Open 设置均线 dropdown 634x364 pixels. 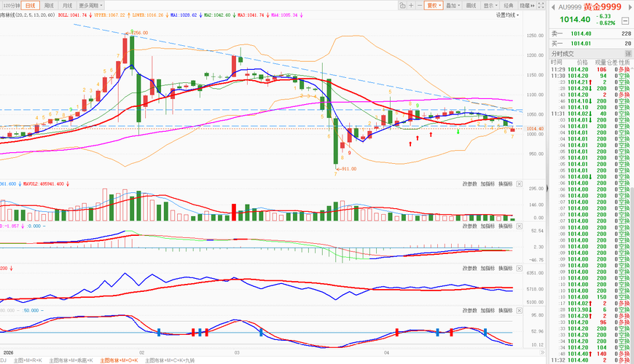pos(507,15)
